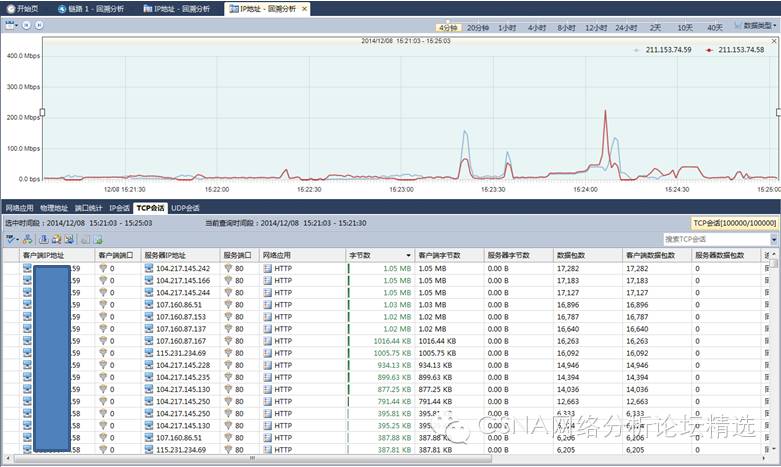Open the calendar time picker icon
The width and height of the screenshot is (781, 467).
[10, 25]
